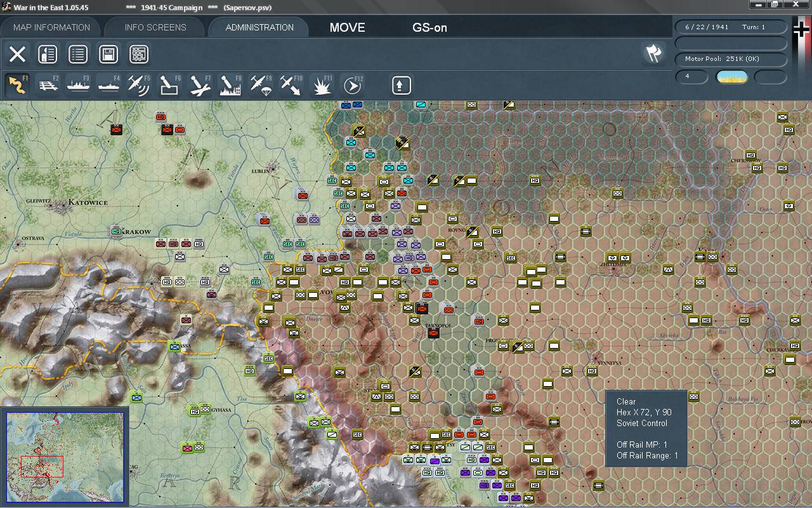Click the 'Clear' terrain tooltip text
812x508 pixels.
pyautogui.click(x=626, y=401)
